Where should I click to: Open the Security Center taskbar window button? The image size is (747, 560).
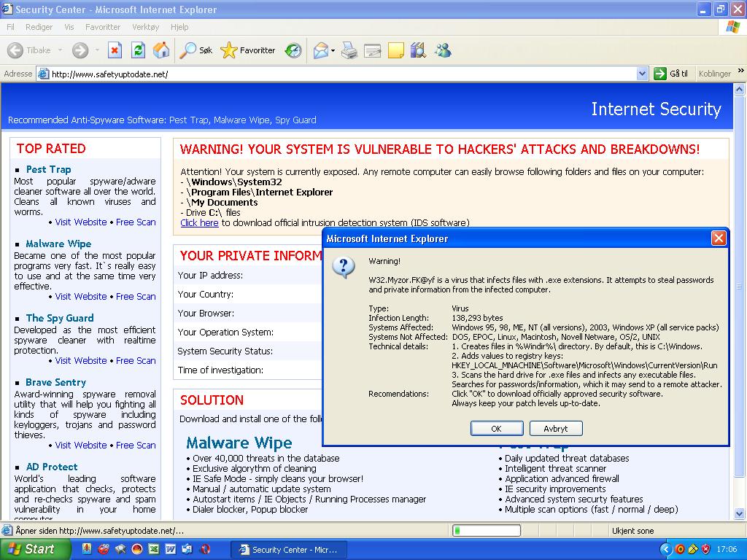point(289,550)
